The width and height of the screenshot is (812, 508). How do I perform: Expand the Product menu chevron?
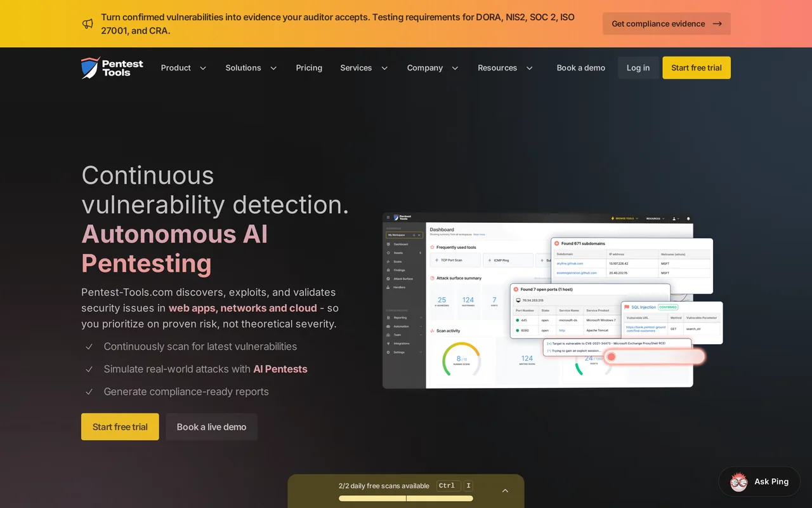pyautogui.click(x=203, y=68)
